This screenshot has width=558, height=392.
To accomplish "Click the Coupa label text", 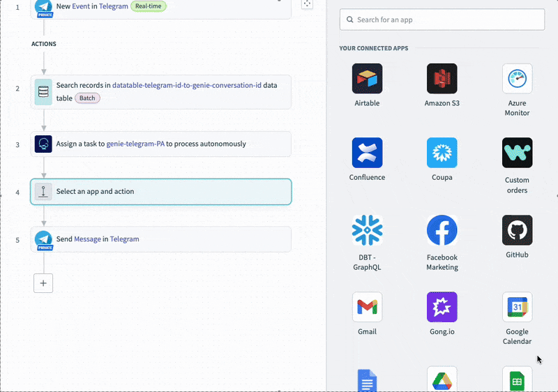I will click(x=442, y=177).
